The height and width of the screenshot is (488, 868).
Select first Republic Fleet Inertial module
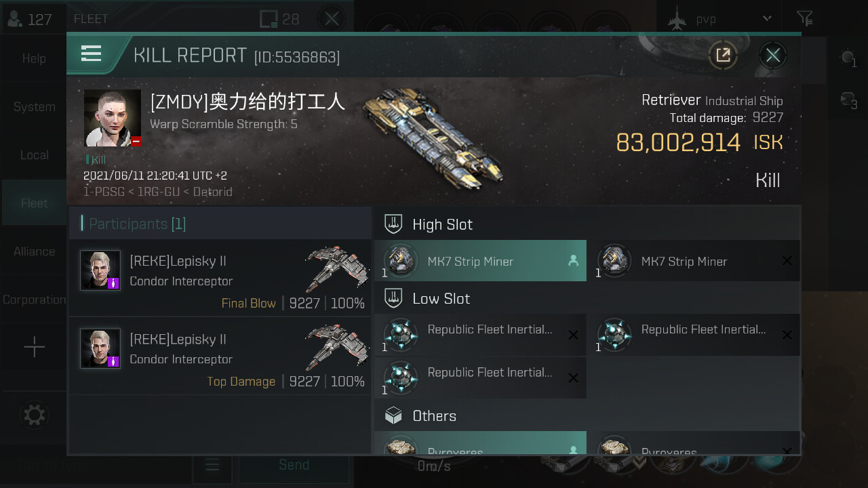[480, 334]
